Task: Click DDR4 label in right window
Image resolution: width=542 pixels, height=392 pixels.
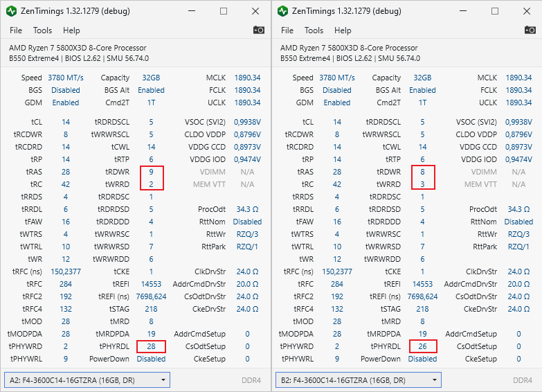Action: 523,380
